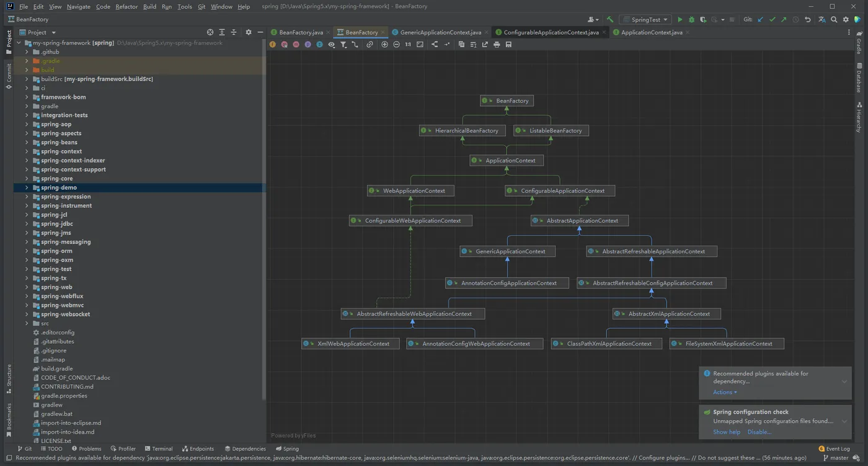Viewport: 868px width, 466px height.
Task: Open the Git menu
Action: coord(202,6)
